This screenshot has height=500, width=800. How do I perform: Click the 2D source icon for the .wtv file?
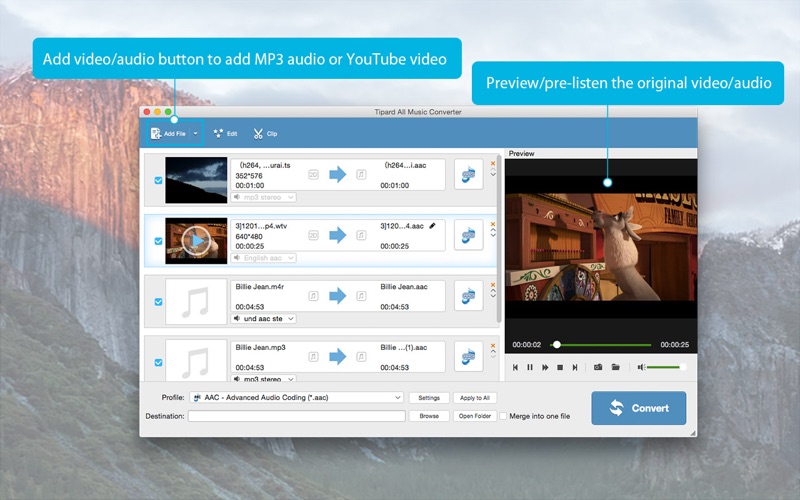click(x=313, y=235)
